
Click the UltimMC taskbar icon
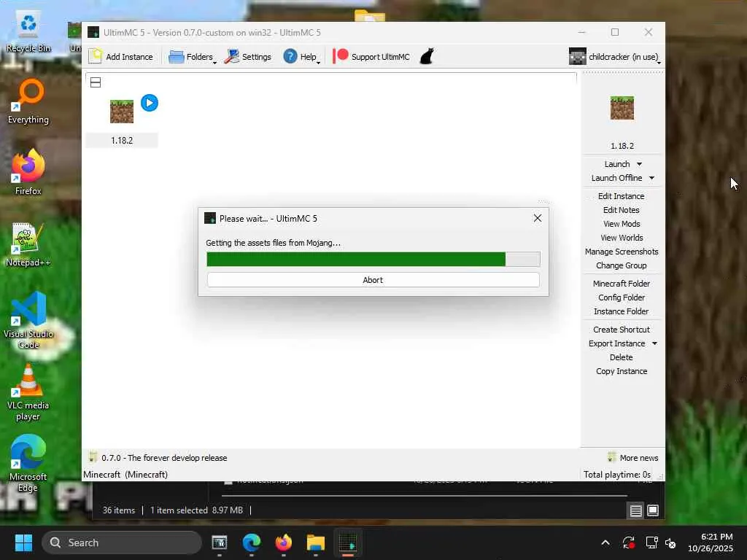pos(348,542)
